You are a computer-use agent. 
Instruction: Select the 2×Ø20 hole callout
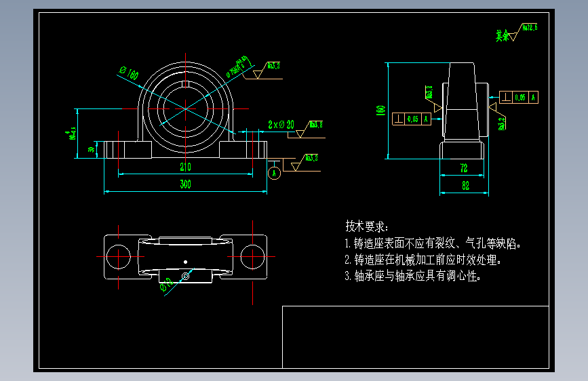tap(281, 125)
